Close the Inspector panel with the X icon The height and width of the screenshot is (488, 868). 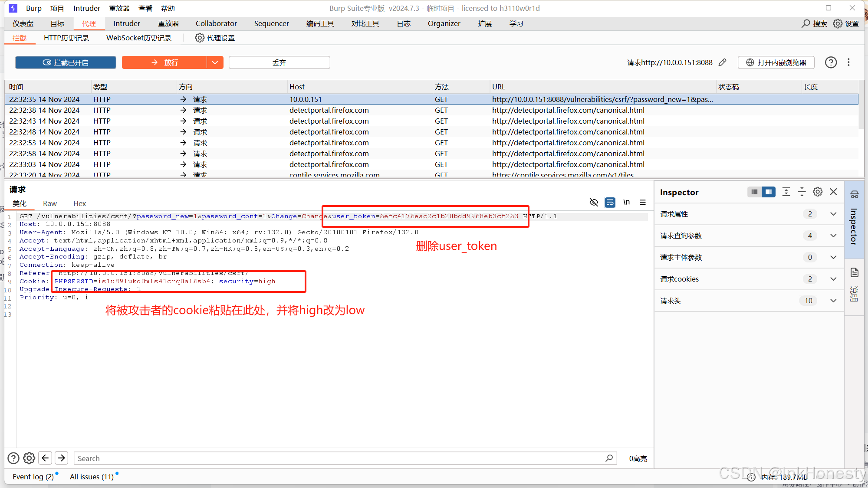tap(833, 192)
